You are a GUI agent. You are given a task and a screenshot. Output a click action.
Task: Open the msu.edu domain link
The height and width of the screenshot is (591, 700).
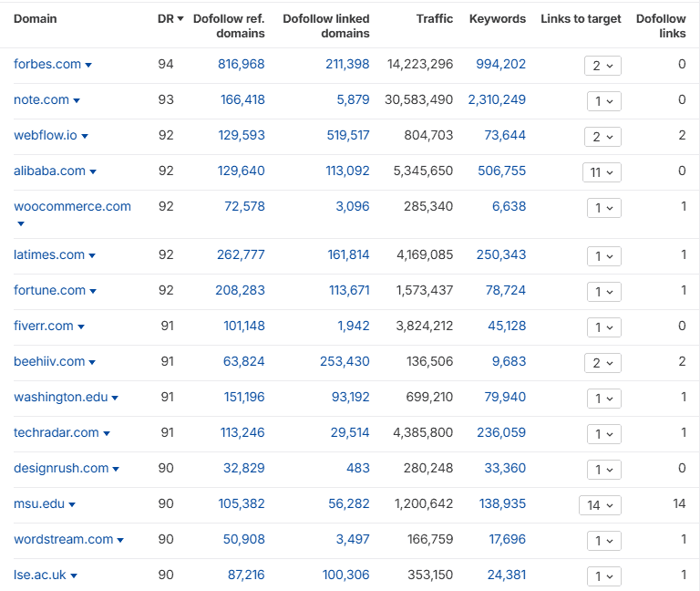click(x=39, y=503)
